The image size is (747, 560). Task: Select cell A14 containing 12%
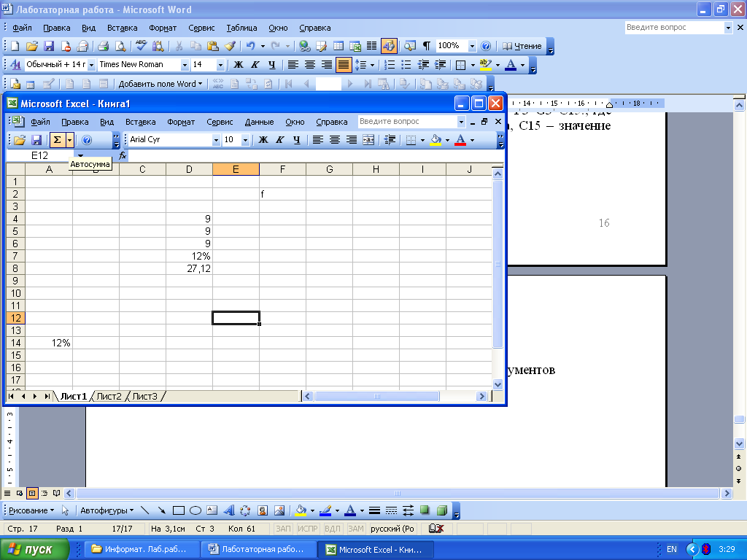tap(49, 343)
